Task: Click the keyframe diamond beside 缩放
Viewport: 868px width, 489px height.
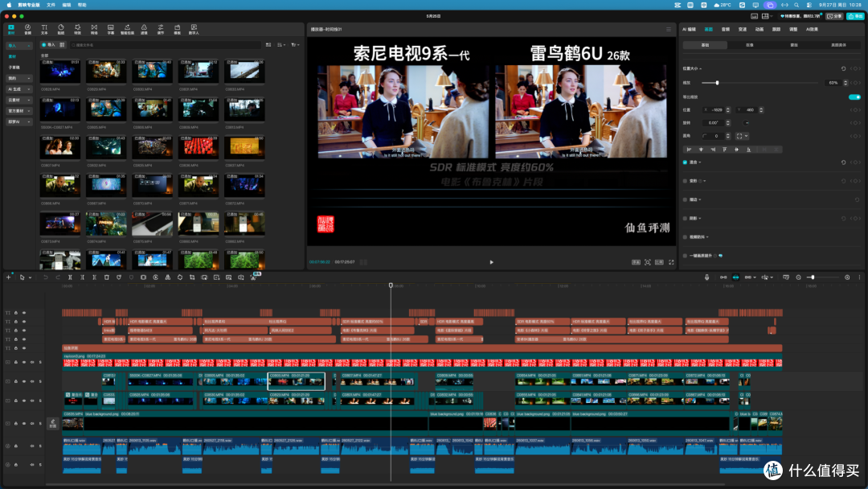Action: point(854,83)
